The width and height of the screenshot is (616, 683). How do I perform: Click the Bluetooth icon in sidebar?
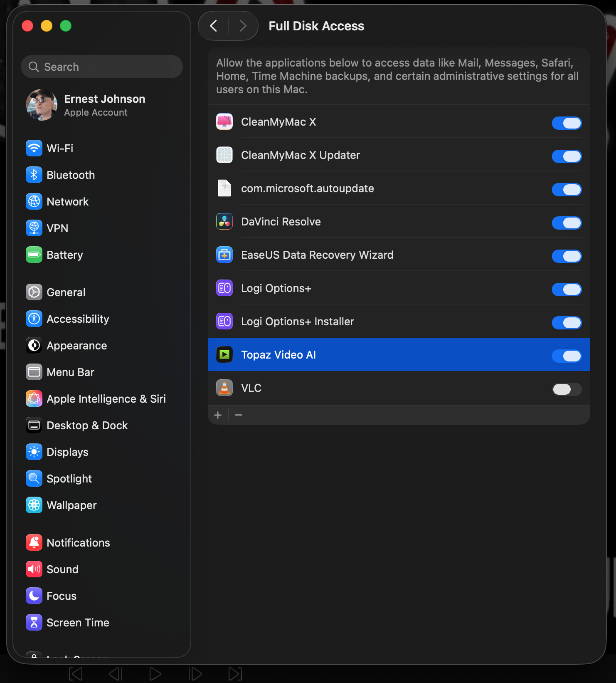34,175
